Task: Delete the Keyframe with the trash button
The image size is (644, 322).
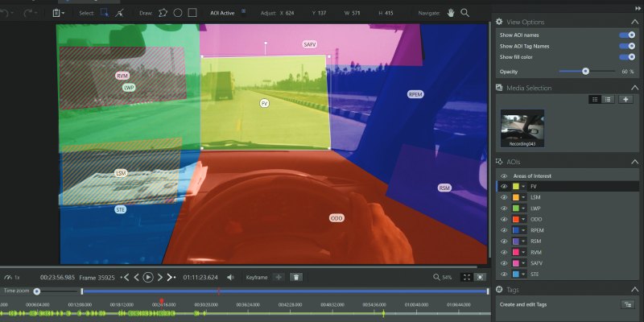Action: click(x=296, y=277)
